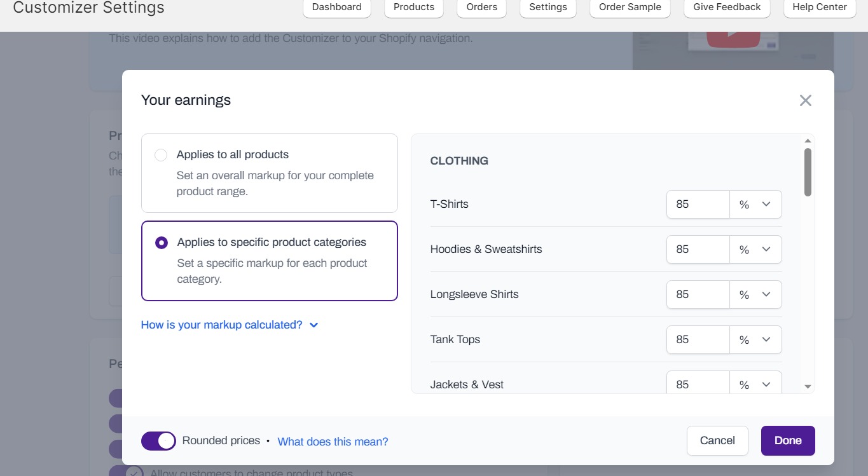Click the T-Shirts category label
The width and height of the screenshot is (868, 476).
449,205
